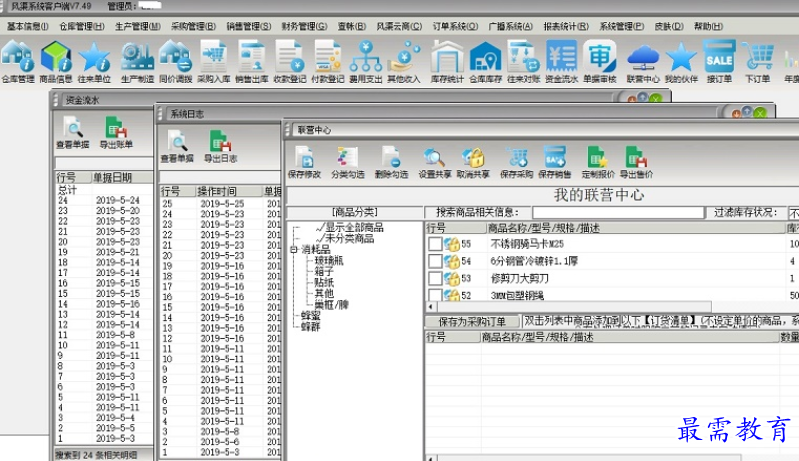Click 保存为采购订单 button
The width and height of the screenshot is (799, 461).
click(472, 321)
